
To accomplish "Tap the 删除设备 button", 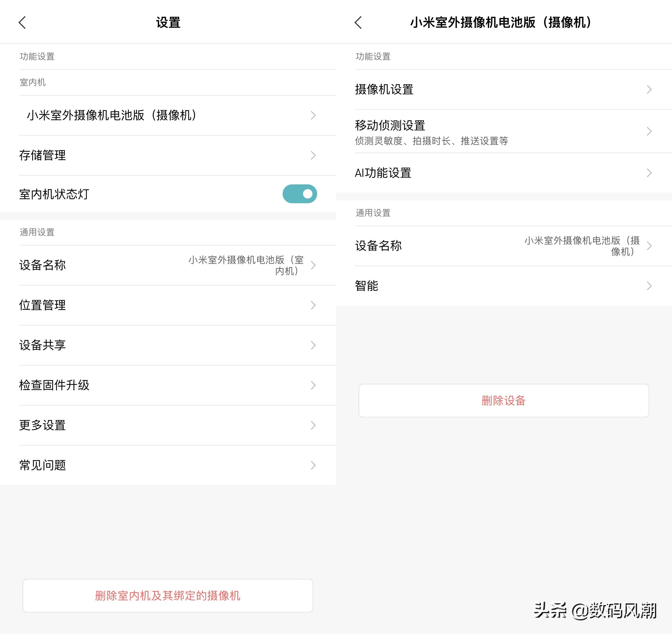I will click(x=503, y=400).
